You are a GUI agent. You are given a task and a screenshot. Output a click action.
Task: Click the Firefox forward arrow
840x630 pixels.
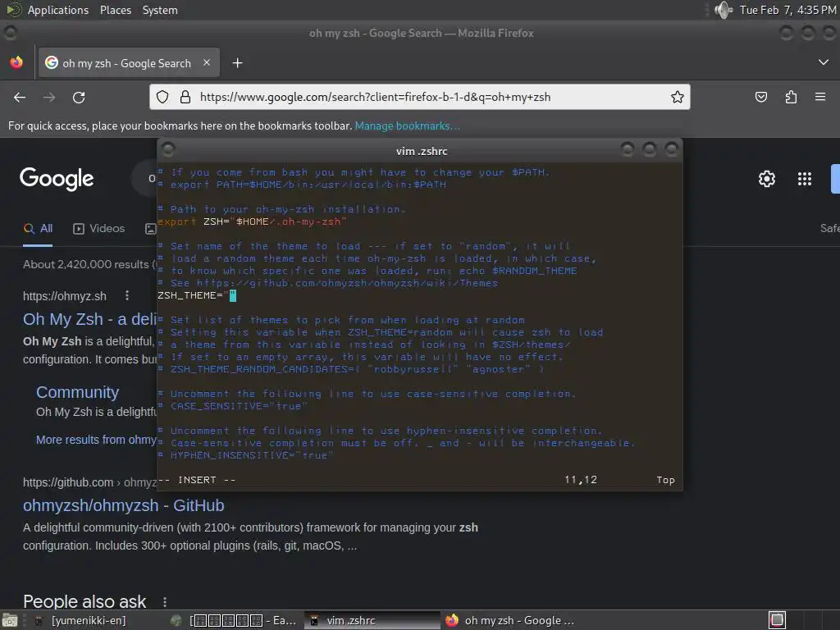[x=49, y=97]
